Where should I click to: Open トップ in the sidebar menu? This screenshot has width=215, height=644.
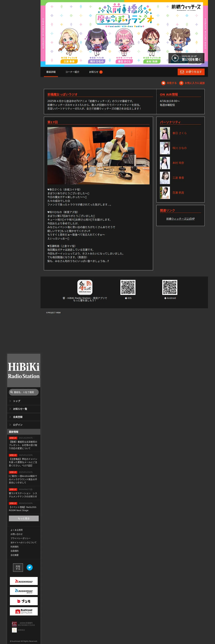(24, 401)
